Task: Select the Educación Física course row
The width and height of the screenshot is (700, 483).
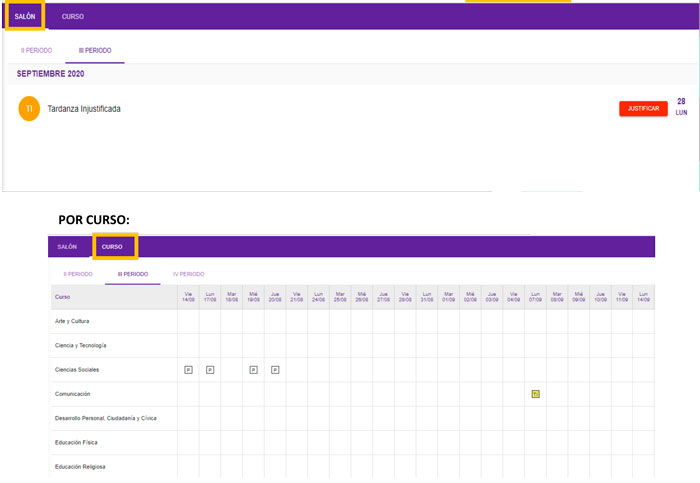Action: click(x=75, y=442)
